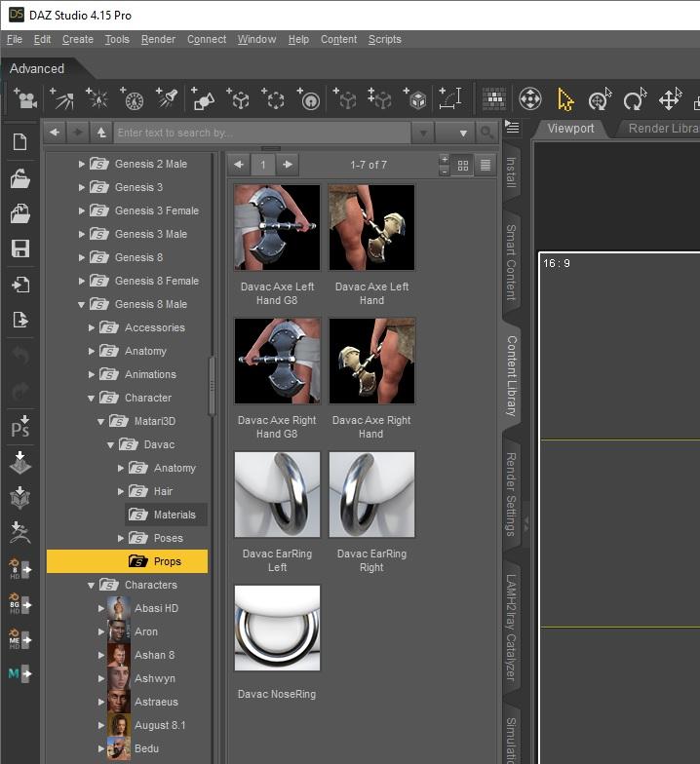Screen dimensions: 700x764
Task: Select the Ashwyn character entry
Action: (x=155, y=678)
